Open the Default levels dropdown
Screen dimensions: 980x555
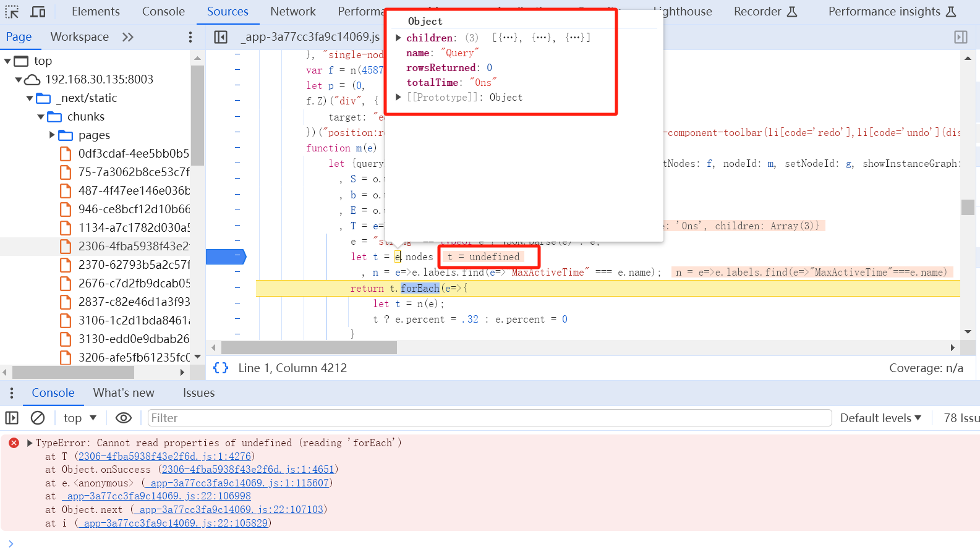880,418
